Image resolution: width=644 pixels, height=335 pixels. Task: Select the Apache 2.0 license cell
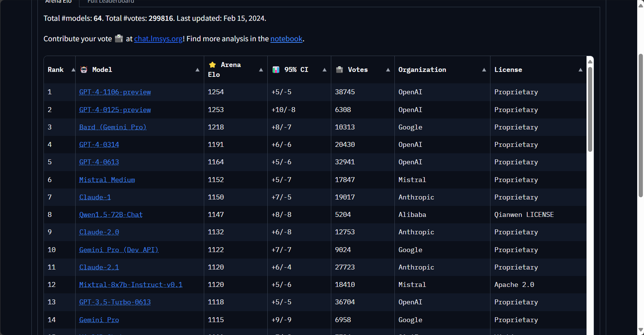coord(514,285)
